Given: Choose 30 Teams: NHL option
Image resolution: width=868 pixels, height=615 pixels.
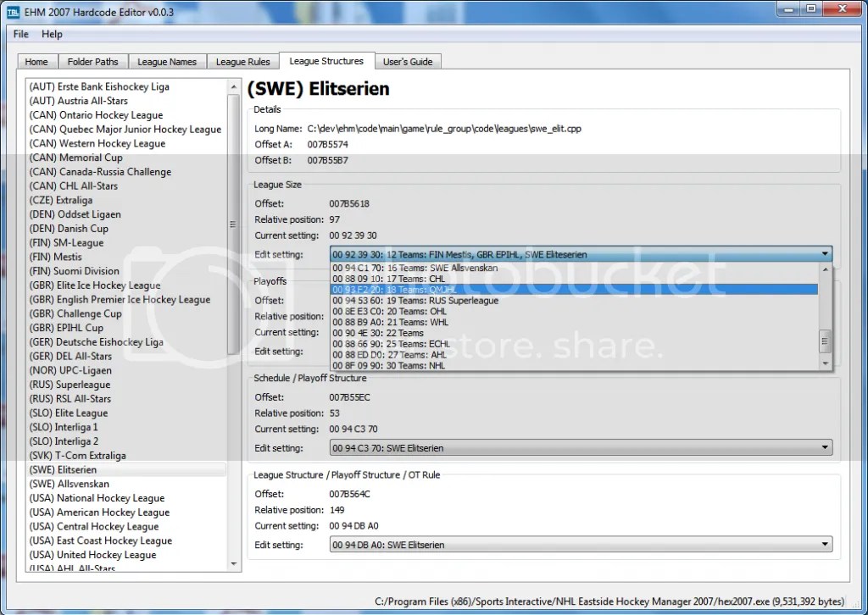Looking at the screenshot, I should (x=574, y=366).
